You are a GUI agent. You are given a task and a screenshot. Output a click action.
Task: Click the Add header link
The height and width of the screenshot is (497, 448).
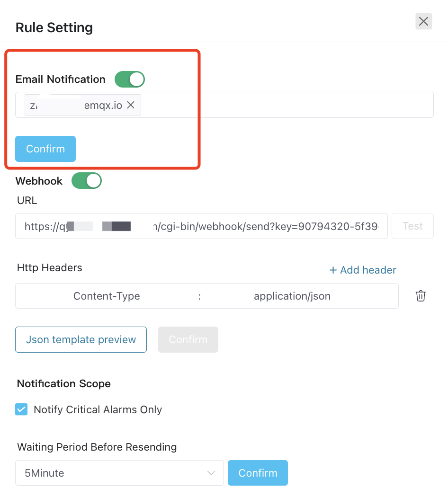(x=368, y=270)
